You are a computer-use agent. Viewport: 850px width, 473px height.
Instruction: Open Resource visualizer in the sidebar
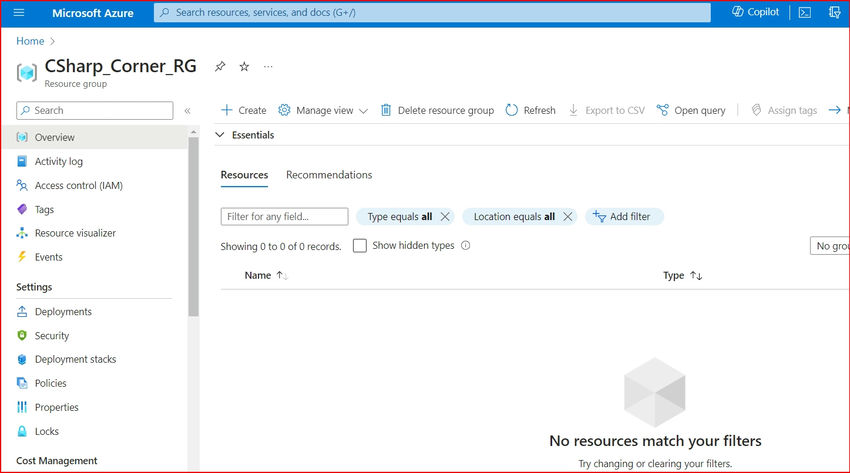(x=75, y=233)
